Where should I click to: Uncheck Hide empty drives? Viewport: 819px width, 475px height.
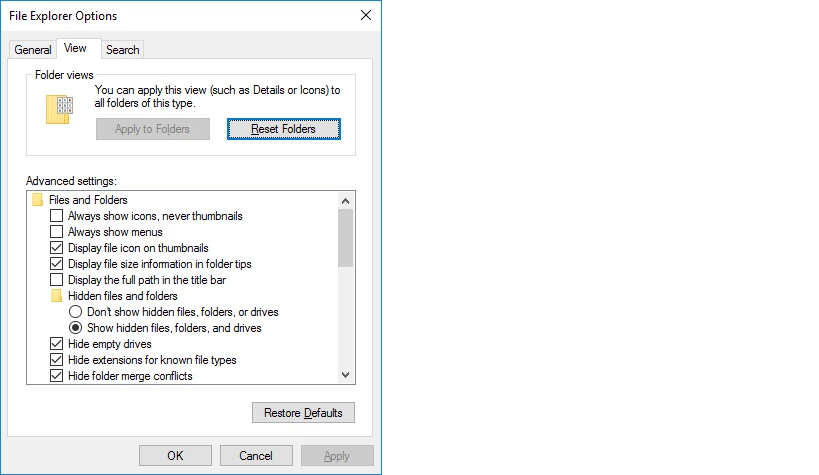56,344
